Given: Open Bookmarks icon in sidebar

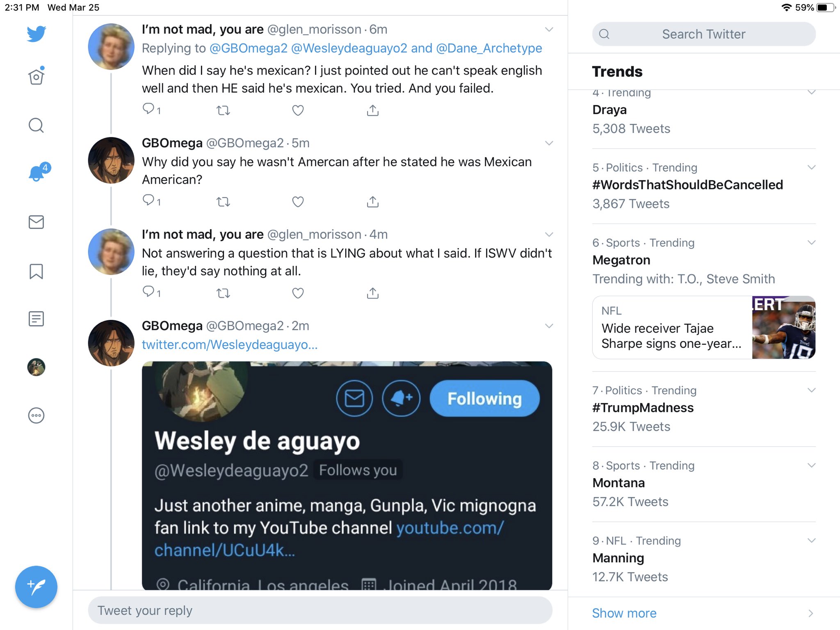Looking at the screenshot, I should [x=36, y=271].
